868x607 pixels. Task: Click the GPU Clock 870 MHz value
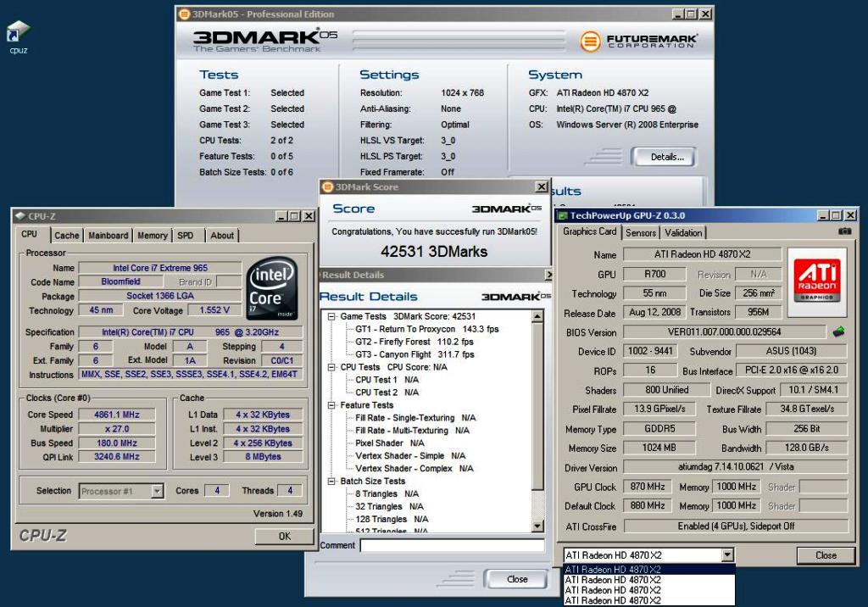(647, 487)
